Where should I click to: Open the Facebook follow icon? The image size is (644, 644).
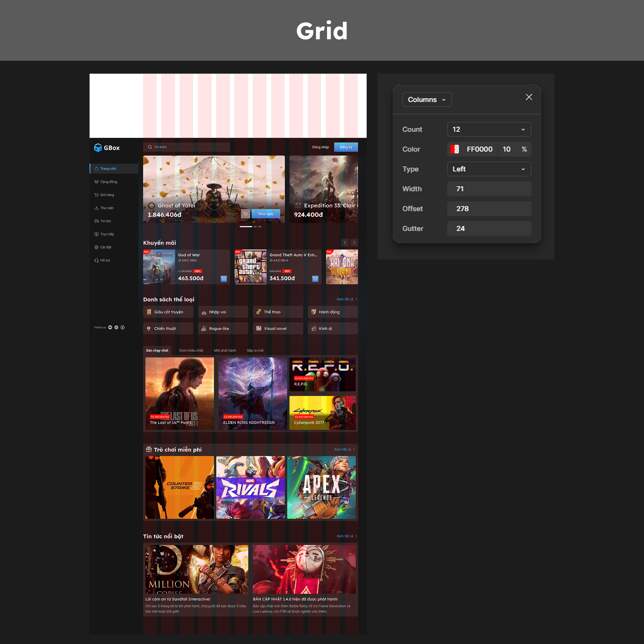(x=122, y=327)
